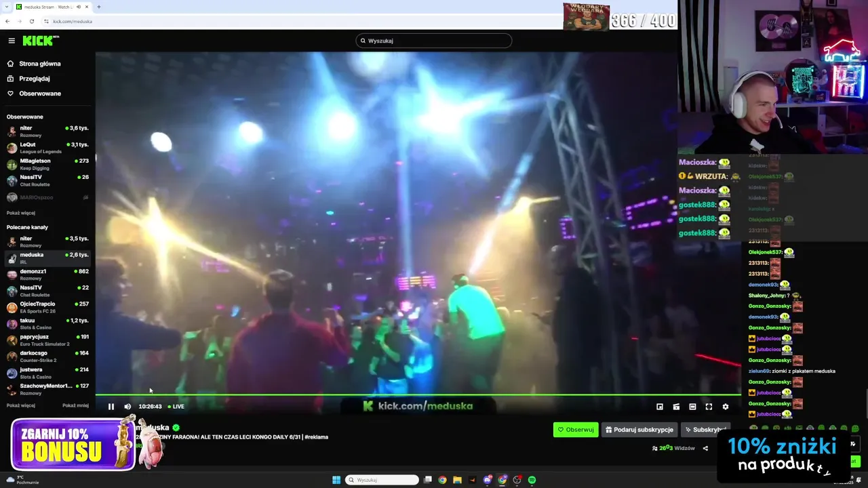
Task: Toggle picture-in-picture player icon
Action: tap(660, 407)
